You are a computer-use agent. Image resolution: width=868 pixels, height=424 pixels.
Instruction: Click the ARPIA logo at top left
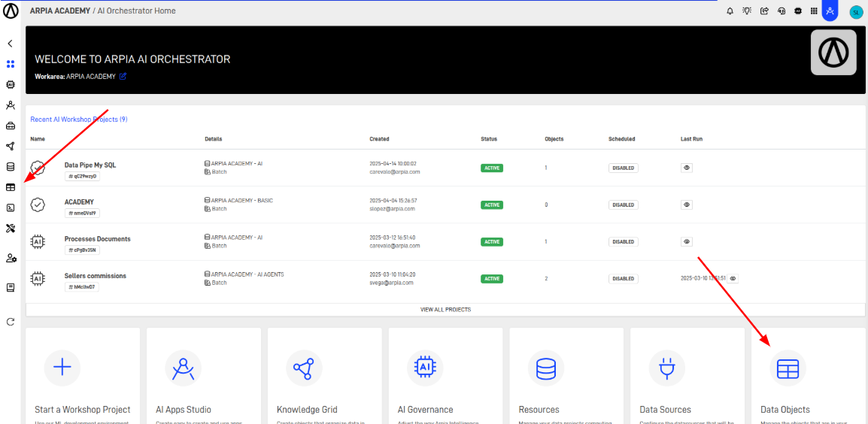(11, 11)
